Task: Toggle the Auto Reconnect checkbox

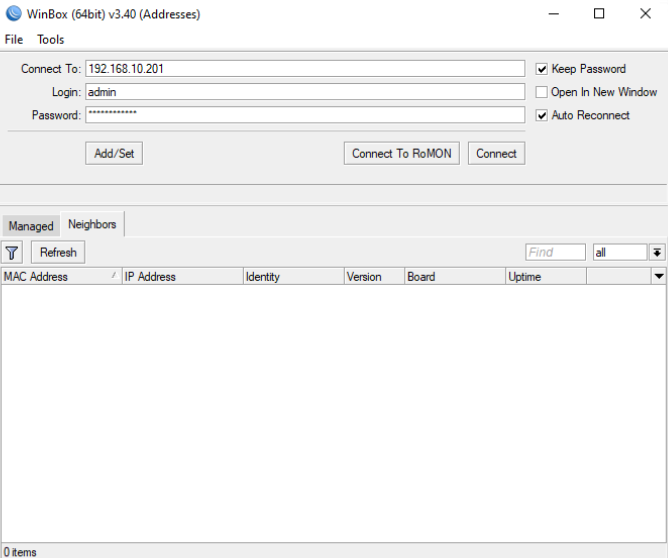Action: click(x=541, y=115)
